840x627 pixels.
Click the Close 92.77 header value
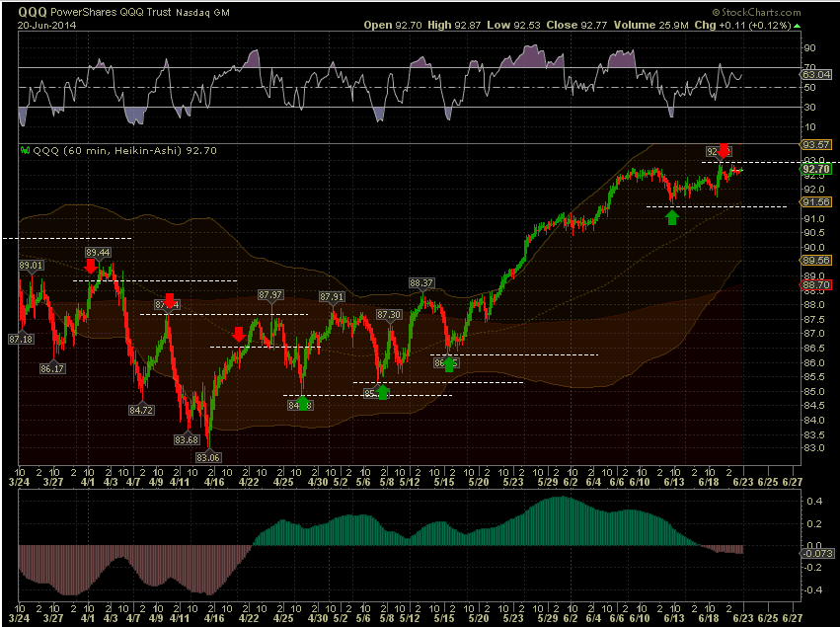click(576, 26)
